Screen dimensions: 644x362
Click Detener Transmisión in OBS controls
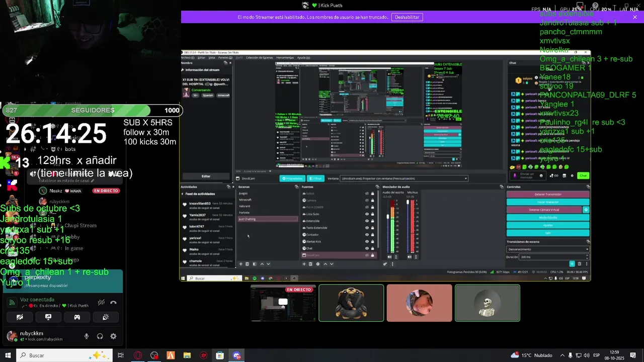548,195
